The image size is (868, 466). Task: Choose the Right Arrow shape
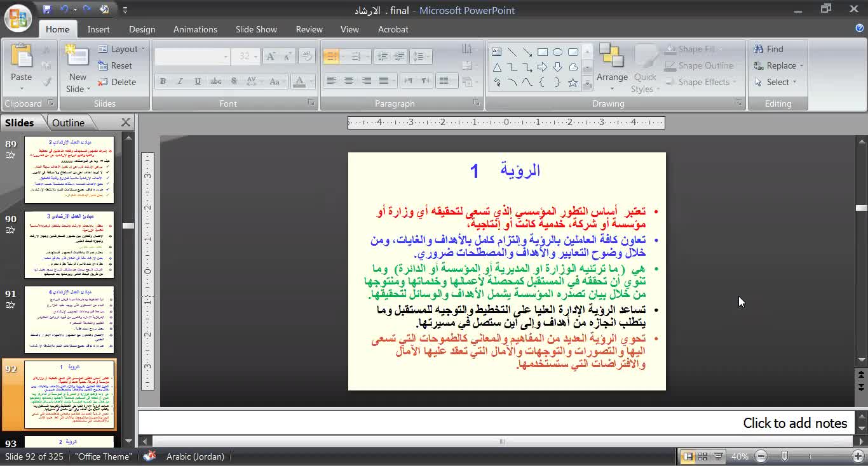[542, 67]
